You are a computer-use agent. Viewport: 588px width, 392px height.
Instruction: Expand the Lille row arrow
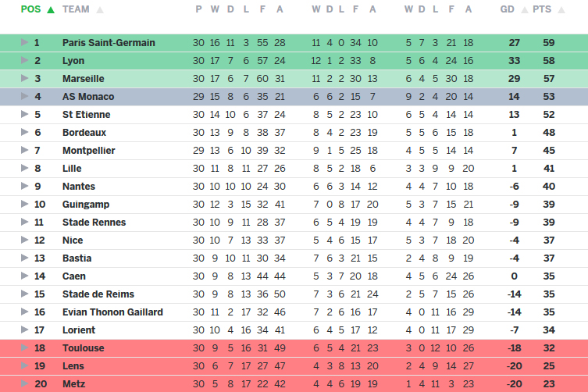click(x=24, y=169)
